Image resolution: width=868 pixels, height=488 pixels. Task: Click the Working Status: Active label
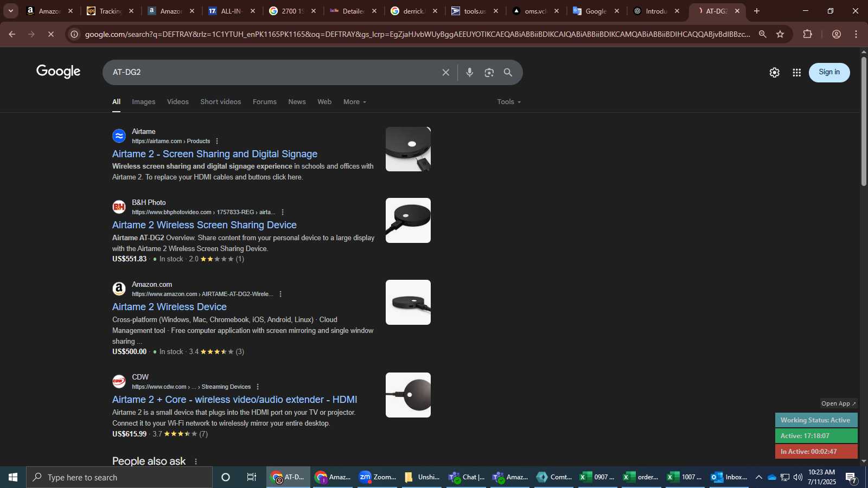[816, 420]
